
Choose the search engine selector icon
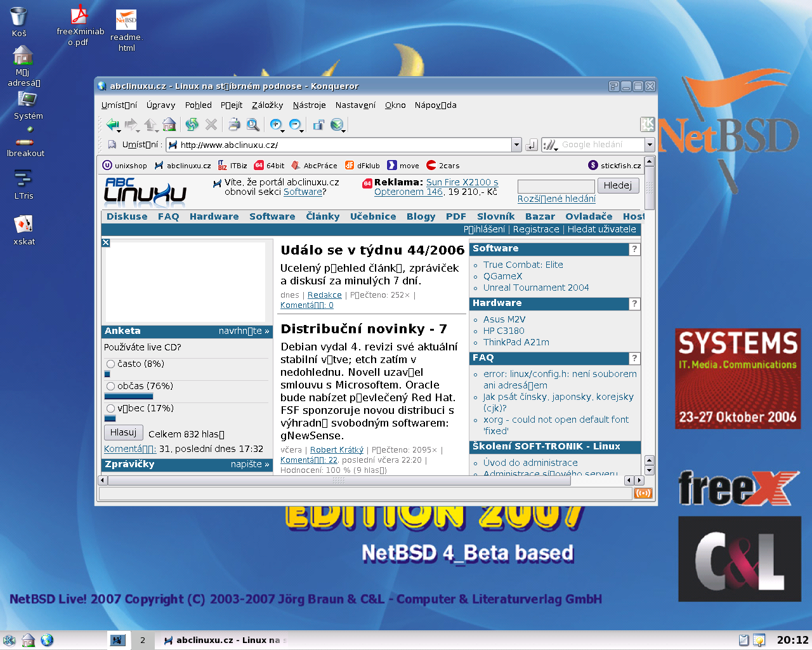click(551, 145)
